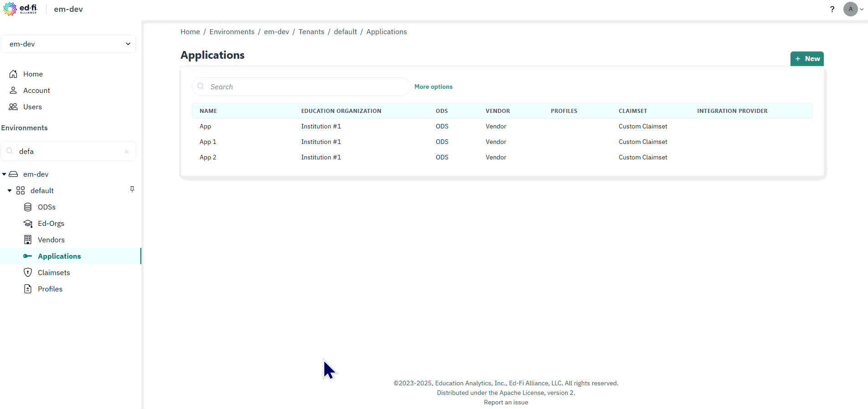Click the Report an issue link
The image size is (868, 409).
pos(506,402)
